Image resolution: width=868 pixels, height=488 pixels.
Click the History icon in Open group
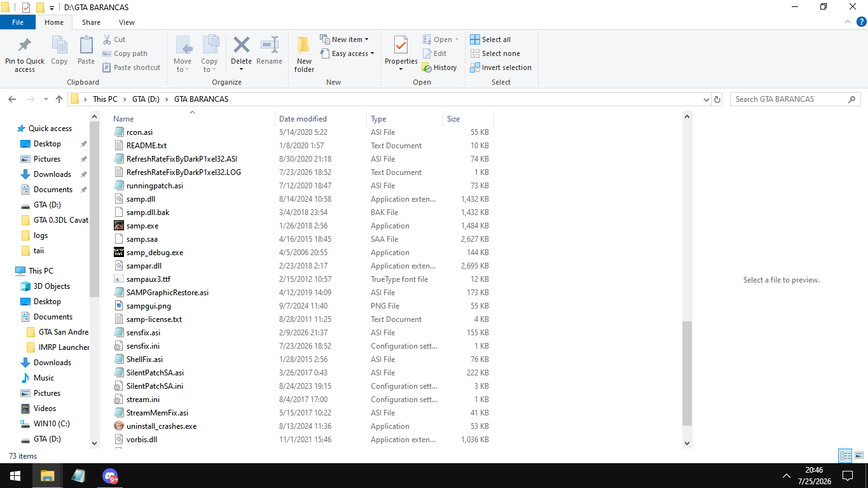(427, 67)
